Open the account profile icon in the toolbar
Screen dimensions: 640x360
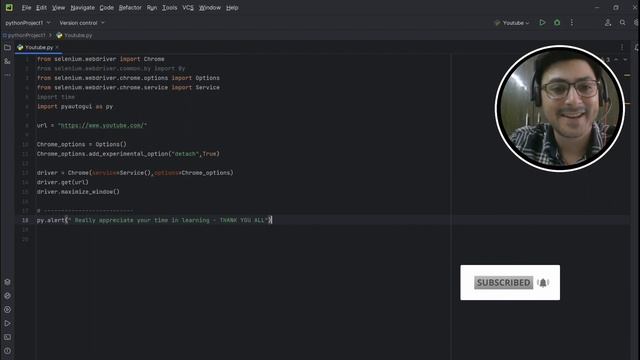tap(608, 23)
